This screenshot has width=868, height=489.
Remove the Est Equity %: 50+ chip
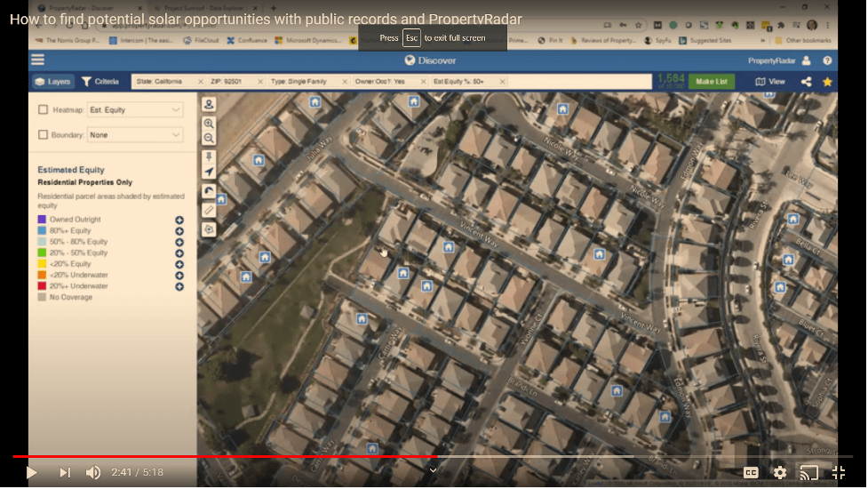pyautogui.click(x=502, y=82)
